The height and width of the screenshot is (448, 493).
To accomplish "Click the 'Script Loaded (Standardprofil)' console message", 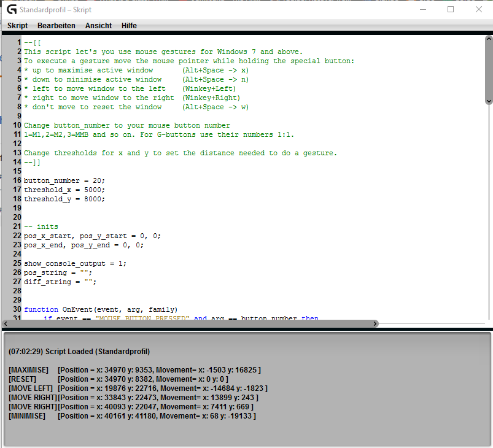I will 98,352.
